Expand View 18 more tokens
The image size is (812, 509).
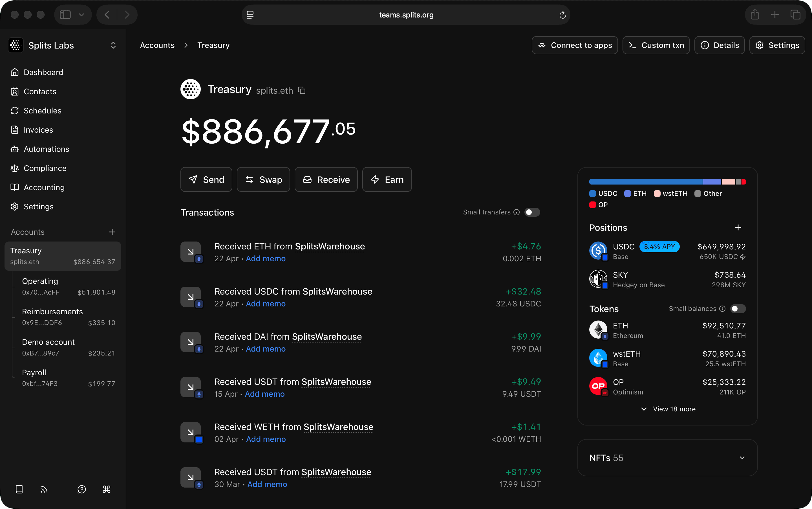click(668, 409)
